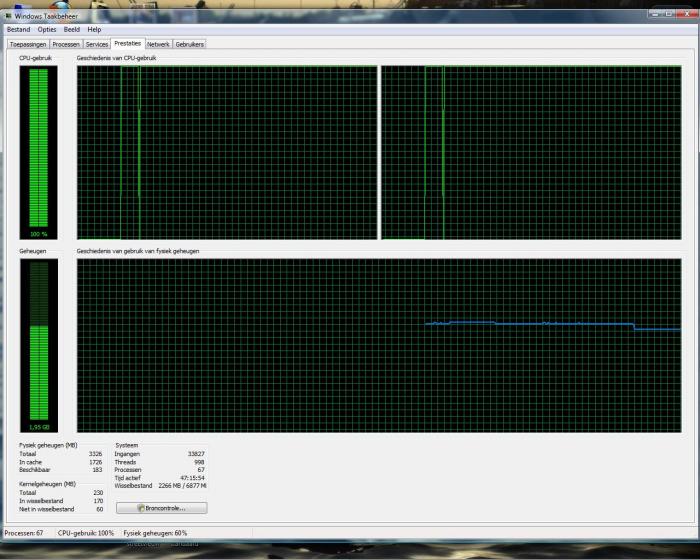This screenshot has width=700, height=560.
Task: Click the Kernelgeheugen Totaal value 230
Action: tap(98, 493)
